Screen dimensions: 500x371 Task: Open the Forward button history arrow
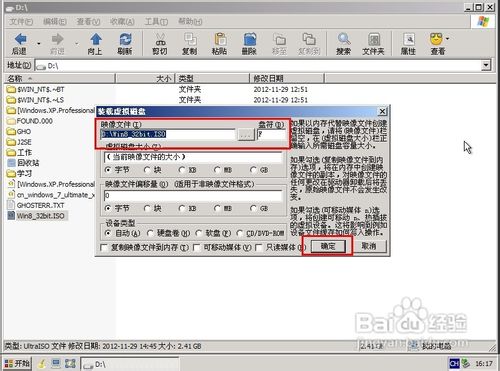(76, 43)
